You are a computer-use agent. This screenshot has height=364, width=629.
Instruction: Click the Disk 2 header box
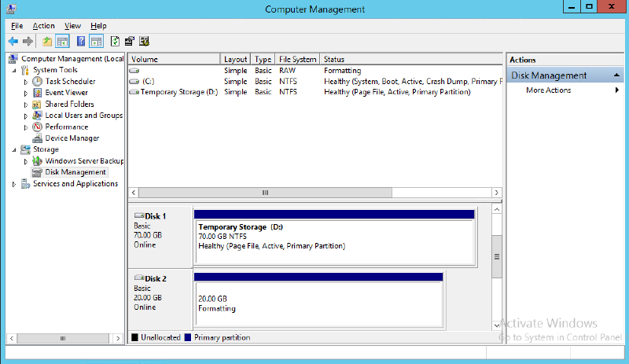point(160,300)
